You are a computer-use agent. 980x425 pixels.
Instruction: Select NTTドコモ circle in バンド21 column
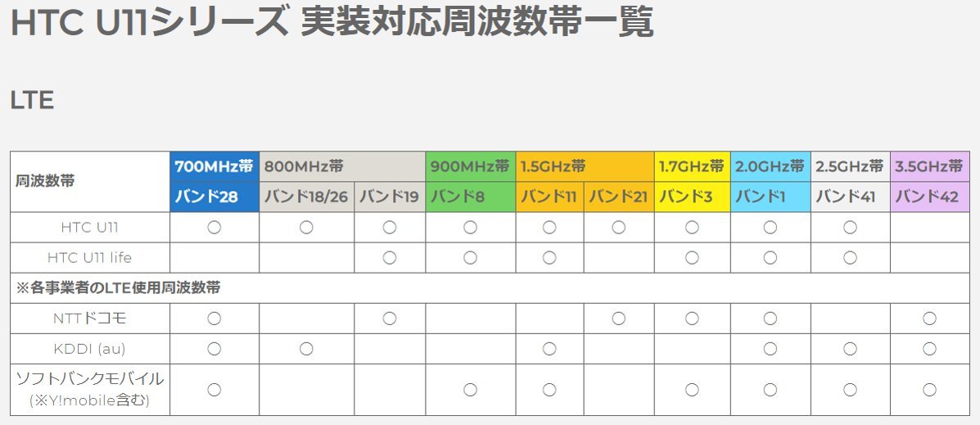point(619,319)
